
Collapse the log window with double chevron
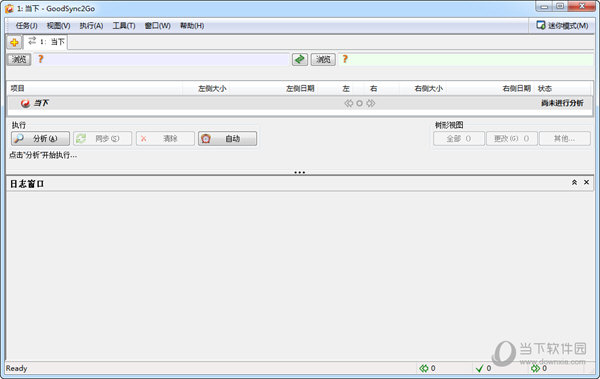(574, 183)
